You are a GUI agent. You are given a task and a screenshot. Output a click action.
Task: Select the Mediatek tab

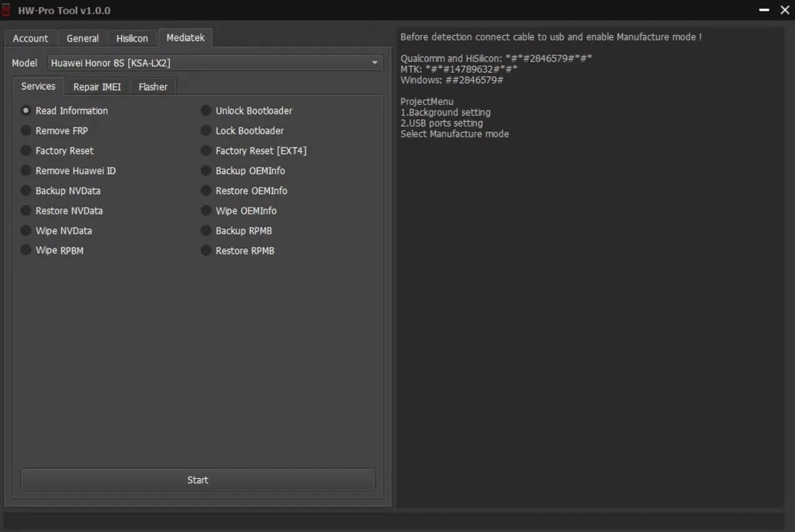(185, 38)
